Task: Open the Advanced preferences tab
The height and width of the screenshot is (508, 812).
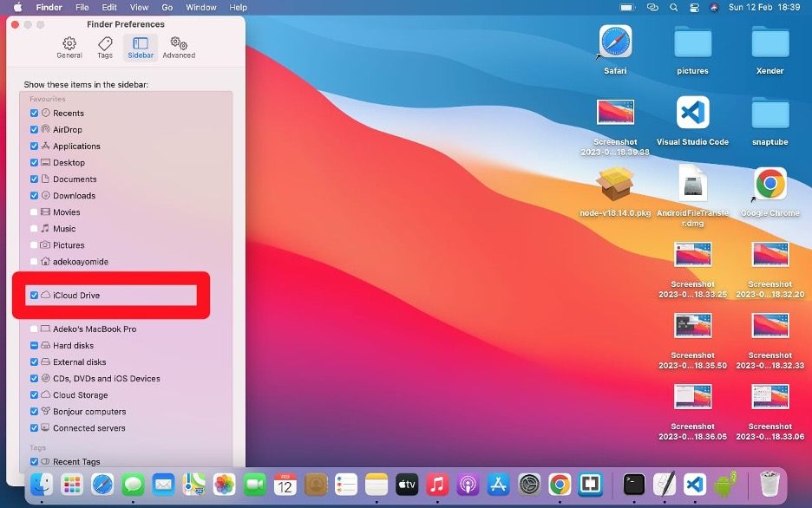Action: pyautogui.click(x=179, y=48)
